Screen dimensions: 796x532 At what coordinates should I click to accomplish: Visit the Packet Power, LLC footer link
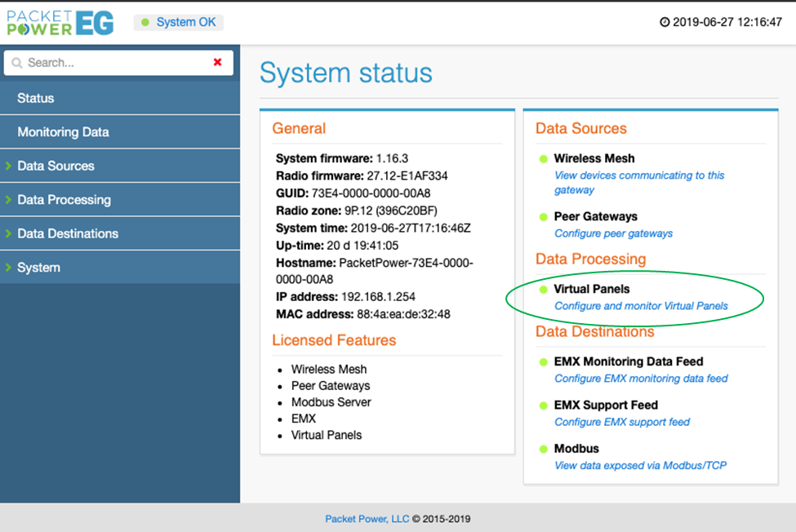click(367, 518)
